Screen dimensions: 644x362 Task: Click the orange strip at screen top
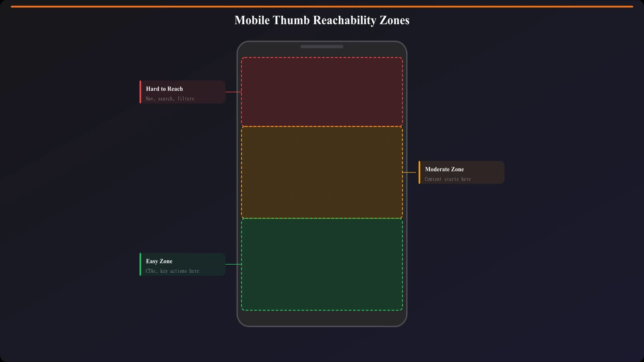click(x=322, y=6)
